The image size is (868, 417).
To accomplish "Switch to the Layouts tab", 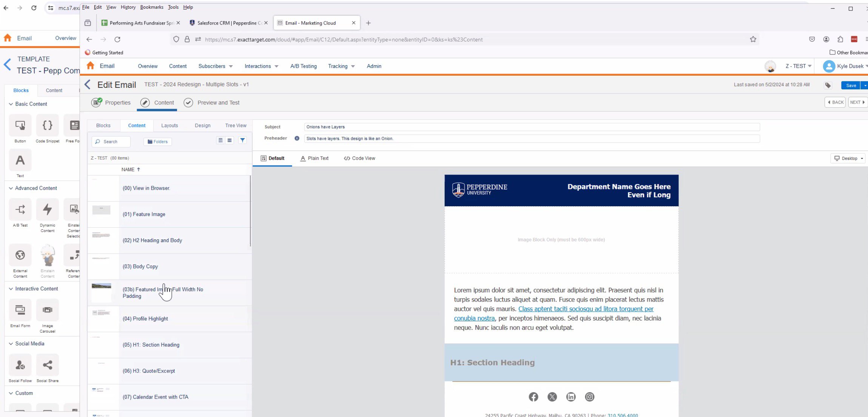I will pyautogui.click(x=169, y=126).
